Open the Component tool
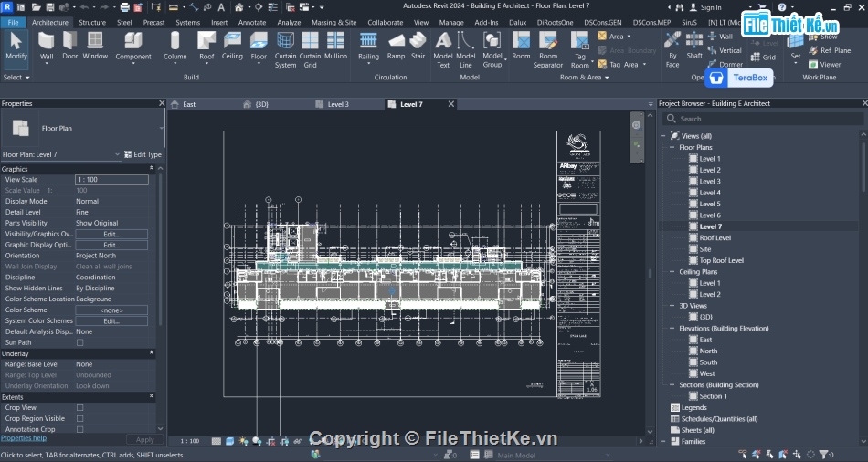The height and width of the screenshot is (462, 868). tap(132, 47)
